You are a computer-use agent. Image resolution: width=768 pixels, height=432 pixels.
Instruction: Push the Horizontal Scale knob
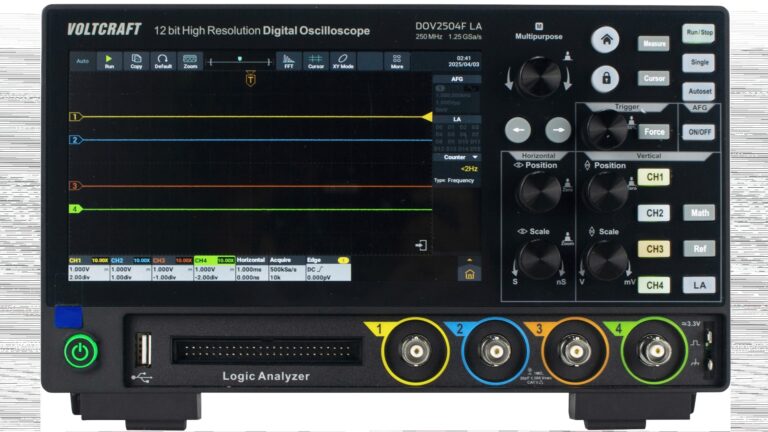tap(539, 260)
